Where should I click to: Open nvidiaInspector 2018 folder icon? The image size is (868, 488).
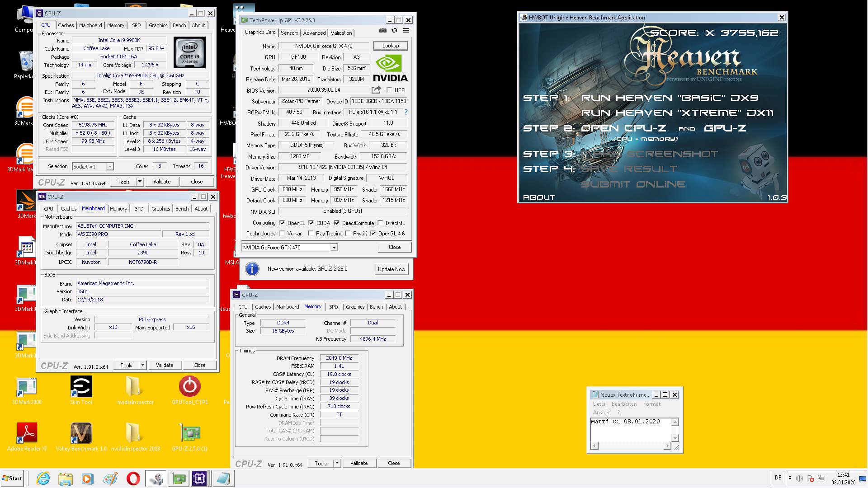point(135,437)
